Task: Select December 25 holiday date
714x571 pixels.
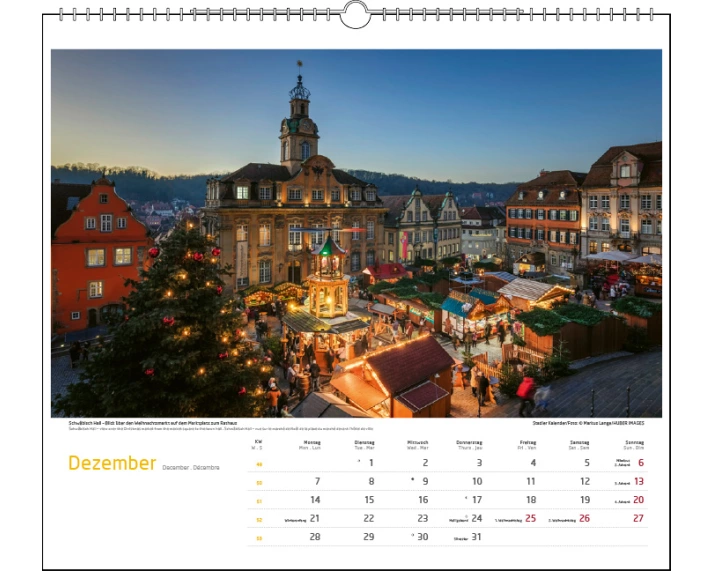Action: coord(530,518)
